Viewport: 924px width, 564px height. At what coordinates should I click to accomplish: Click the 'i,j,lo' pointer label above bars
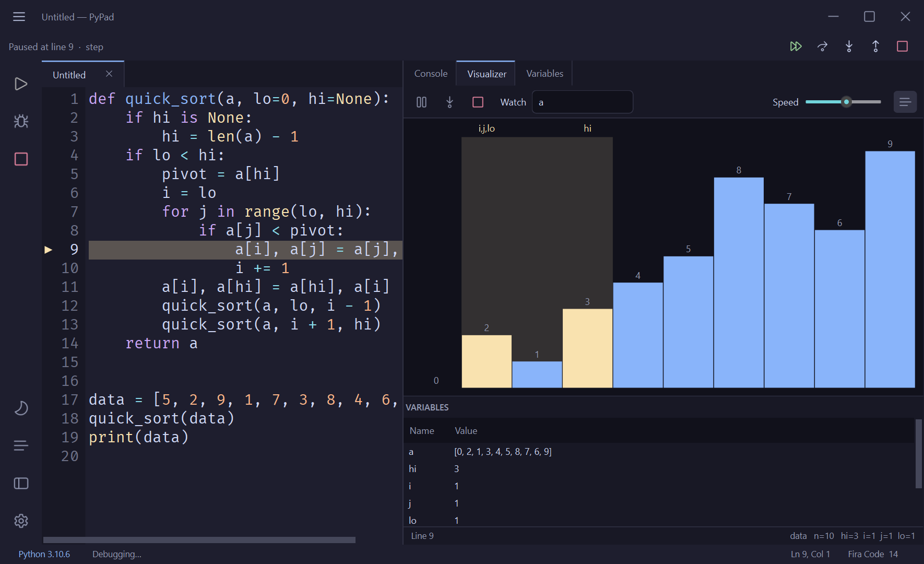tap(487, 128)
